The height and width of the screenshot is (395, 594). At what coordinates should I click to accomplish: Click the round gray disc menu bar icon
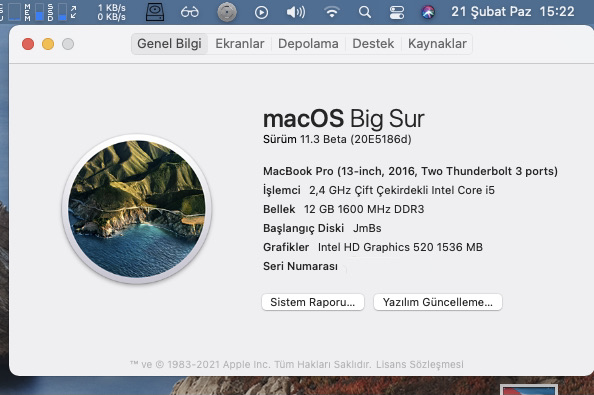coord(227,12)
